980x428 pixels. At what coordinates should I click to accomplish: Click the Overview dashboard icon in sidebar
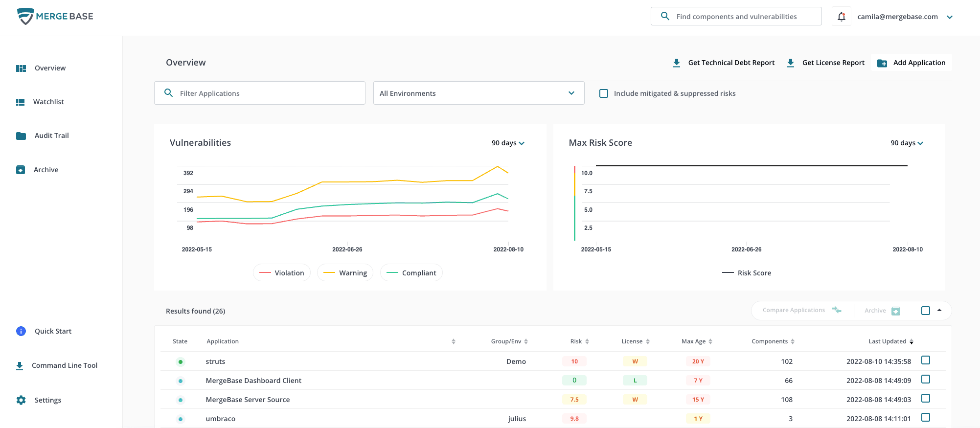pos(21,68)
